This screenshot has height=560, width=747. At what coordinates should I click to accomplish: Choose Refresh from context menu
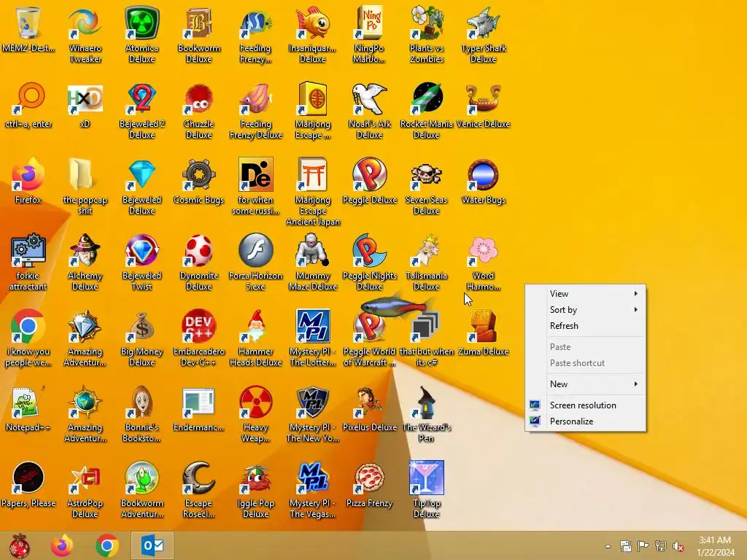point(586,326)
